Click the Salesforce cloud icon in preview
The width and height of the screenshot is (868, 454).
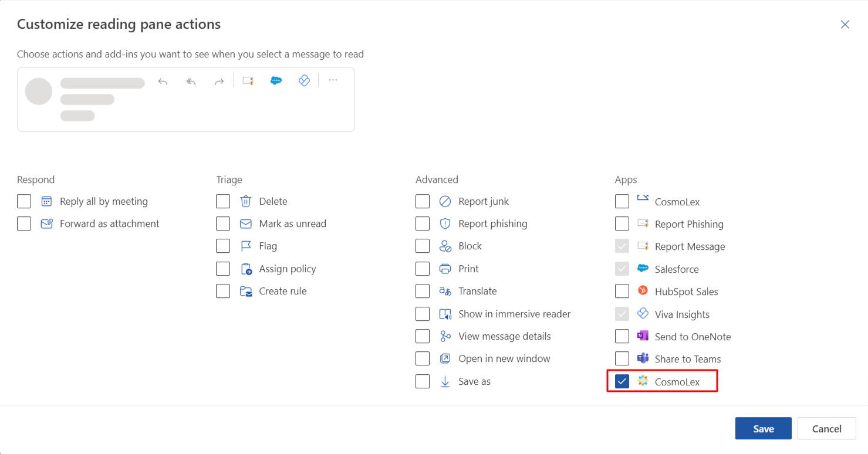click(x=276, y=81)
